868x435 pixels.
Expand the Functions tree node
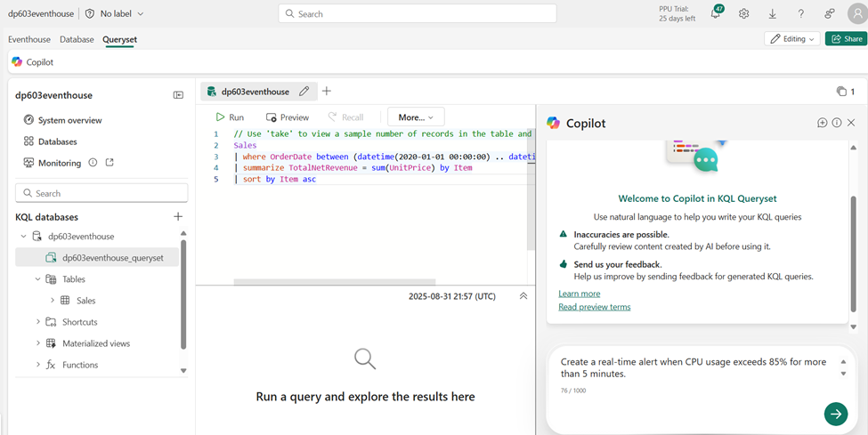pyautogui.click(x=37, y=365)
